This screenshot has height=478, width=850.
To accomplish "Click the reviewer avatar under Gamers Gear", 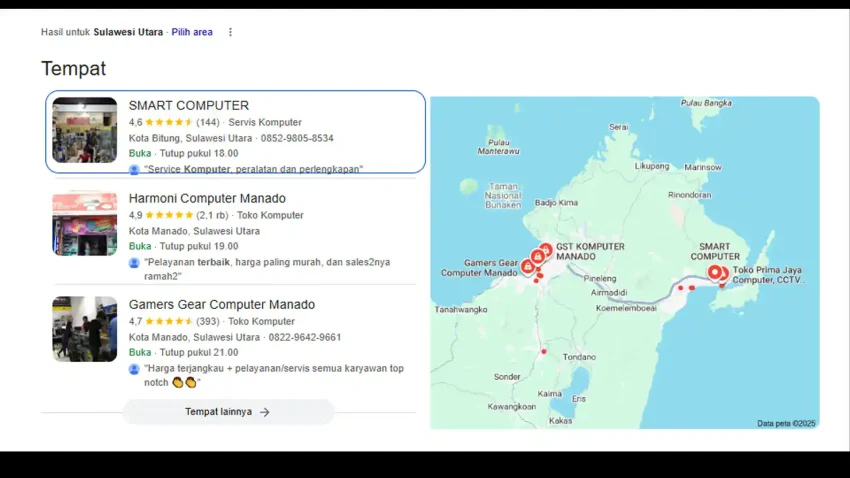I will [x=134, y=369].
